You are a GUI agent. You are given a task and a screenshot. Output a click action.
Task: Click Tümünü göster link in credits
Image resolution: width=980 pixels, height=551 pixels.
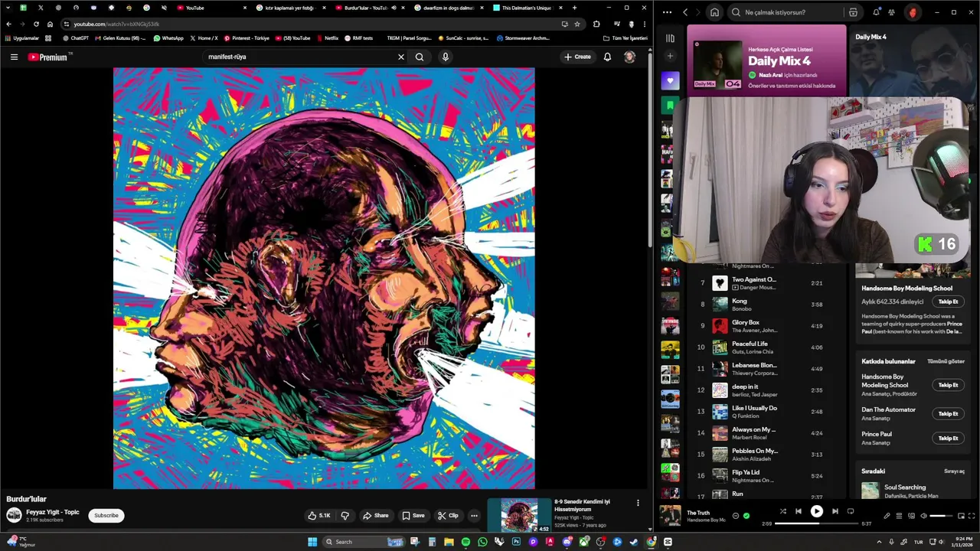[x=946, y=361]
